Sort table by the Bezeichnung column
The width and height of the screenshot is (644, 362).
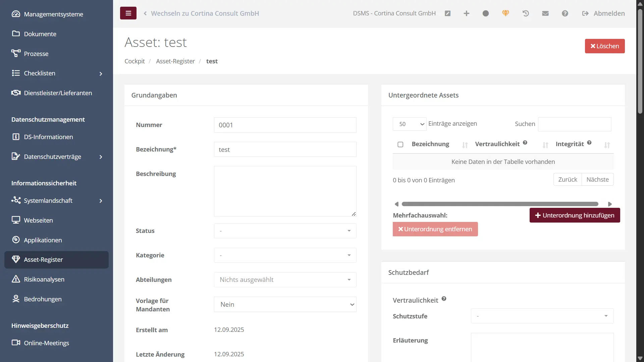431,144
